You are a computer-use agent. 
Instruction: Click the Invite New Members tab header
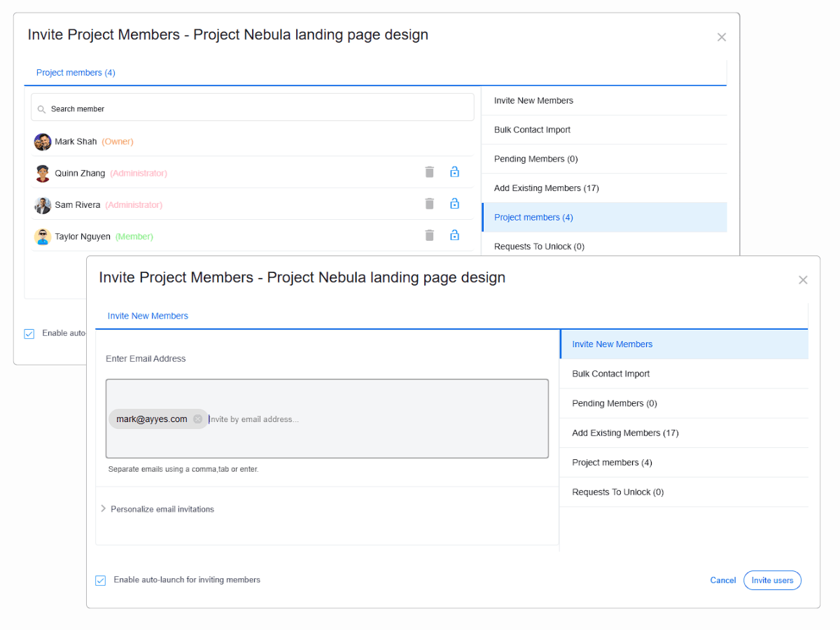(x=148, y=316)
